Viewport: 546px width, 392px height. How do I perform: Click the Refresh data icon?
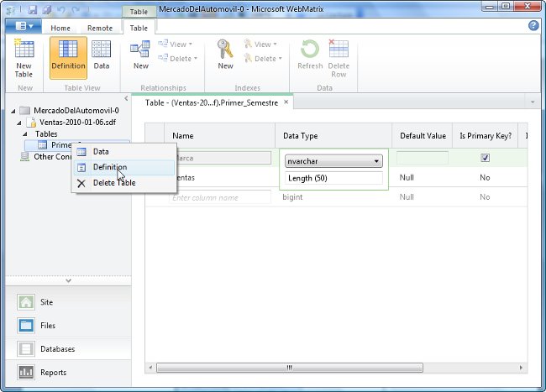(x=310, y=55)
